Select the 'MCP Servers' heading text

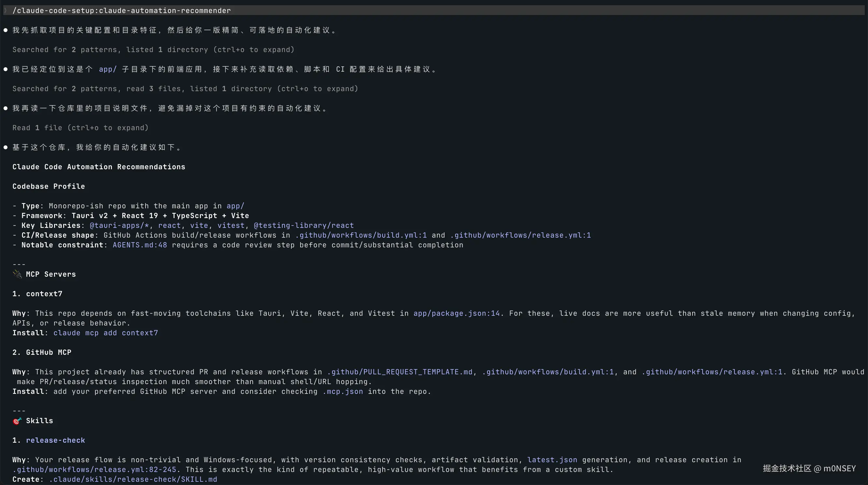(x=51, y=274)
